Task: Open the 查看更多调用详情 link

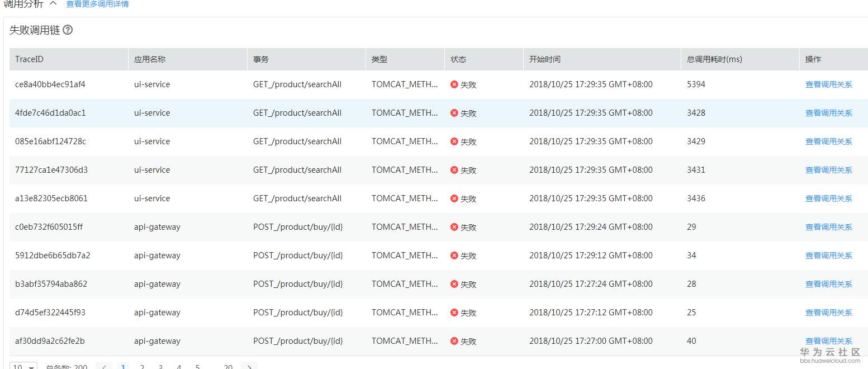Action: click(x=97, y=4)
